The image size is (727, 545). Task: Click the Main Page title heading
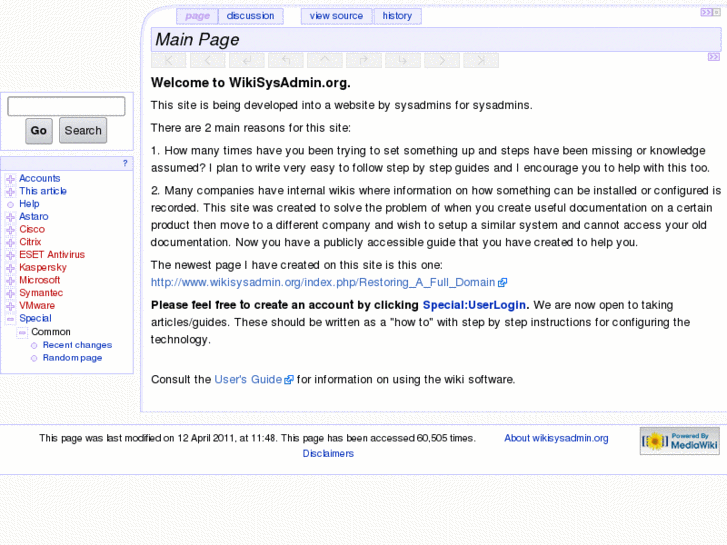pos(197,39)
